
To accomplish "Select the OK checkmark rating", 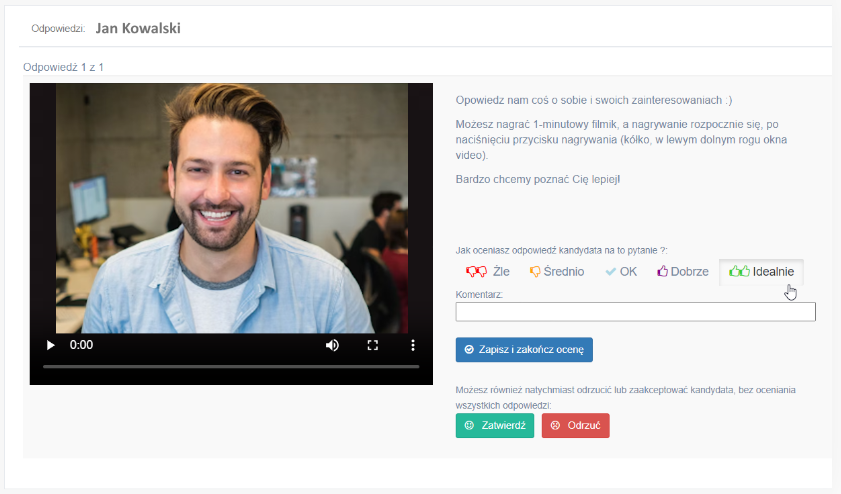I will click(x=620, y=271).
